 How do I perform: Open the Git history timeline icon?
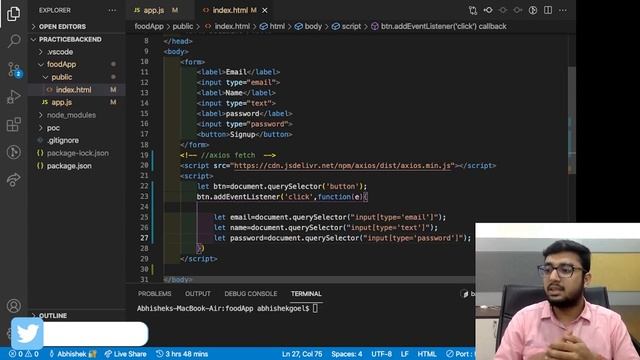click(x=13, y=152)
